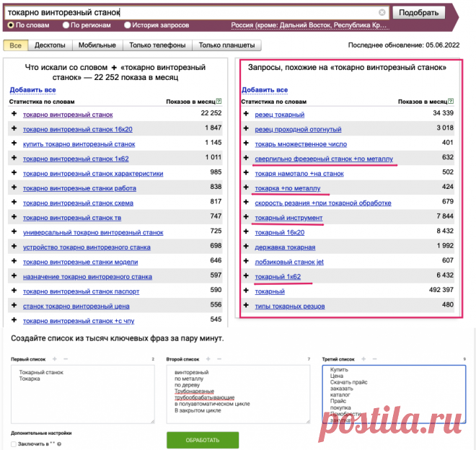Screen dimensions: 476x450
Task: Click plus icon next to 'Второй список'
Action: 208,359
